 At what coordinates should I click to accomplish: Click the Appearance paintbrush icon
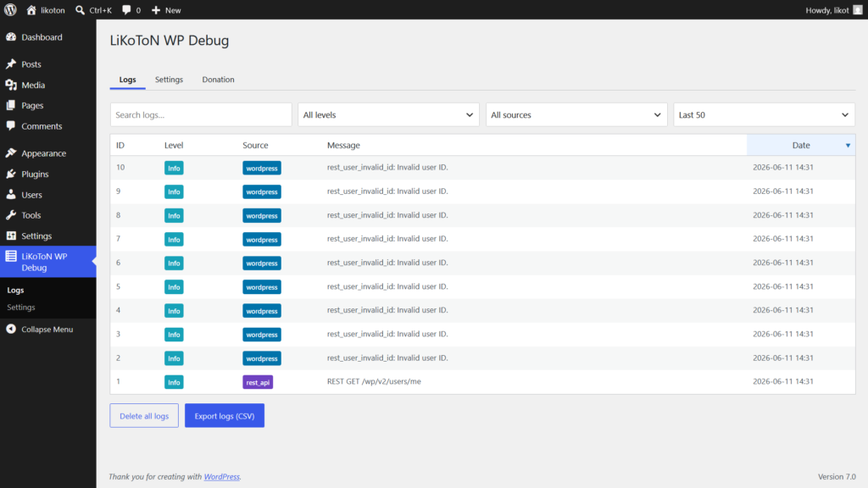11,153
